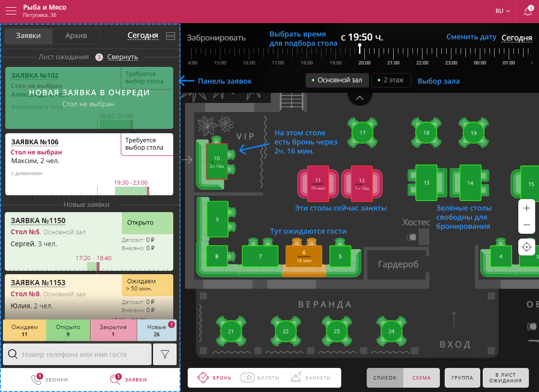Select orange table 6 awaiting guests
Viewport: 539px width, 392px height.
(304, 256)
